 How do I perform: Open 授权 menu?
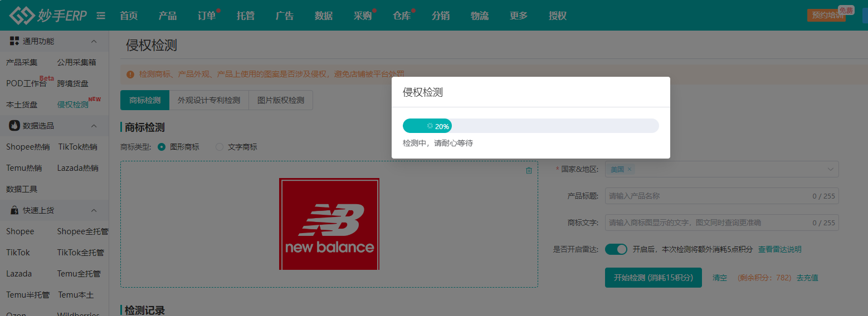(x=558, y=16)
